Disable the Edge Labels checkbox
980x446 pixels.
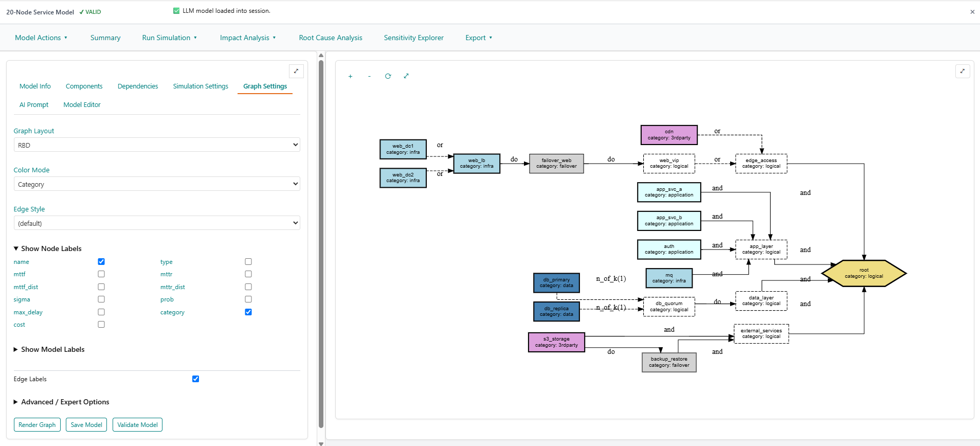(x=195, y=379)
